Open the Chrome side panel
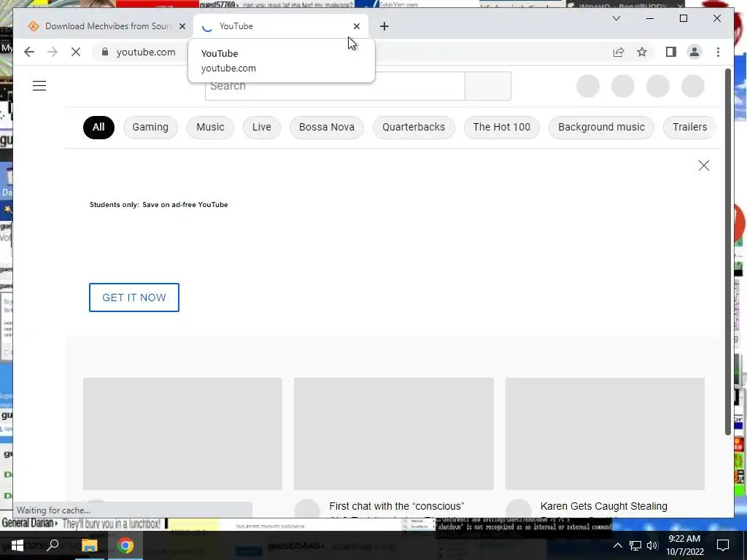 tap(671, 52)
